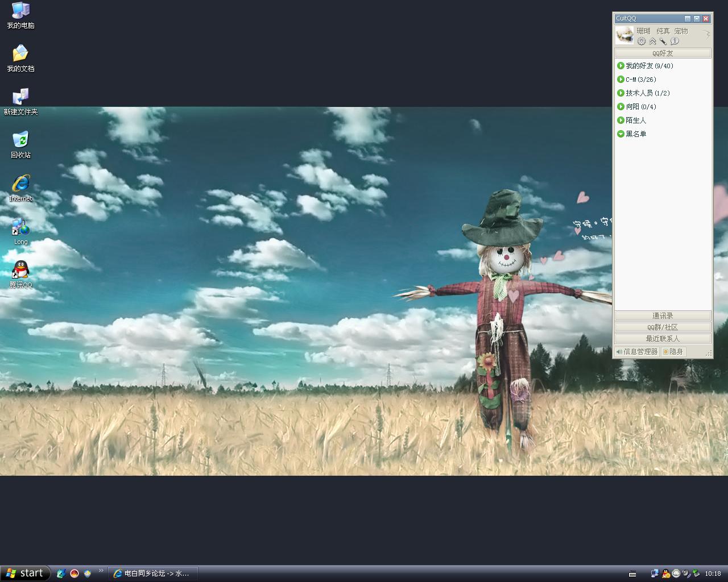The width and height of the screenshot is (728, 582).
Task: Open the 通讯录 address book panel
Action: [663, 316]
